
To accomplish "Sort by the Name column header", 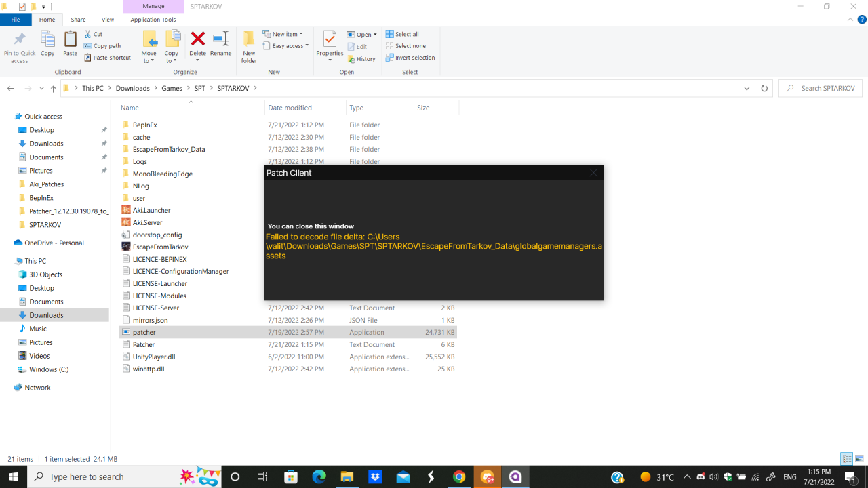I will click(x=130, y=108).
